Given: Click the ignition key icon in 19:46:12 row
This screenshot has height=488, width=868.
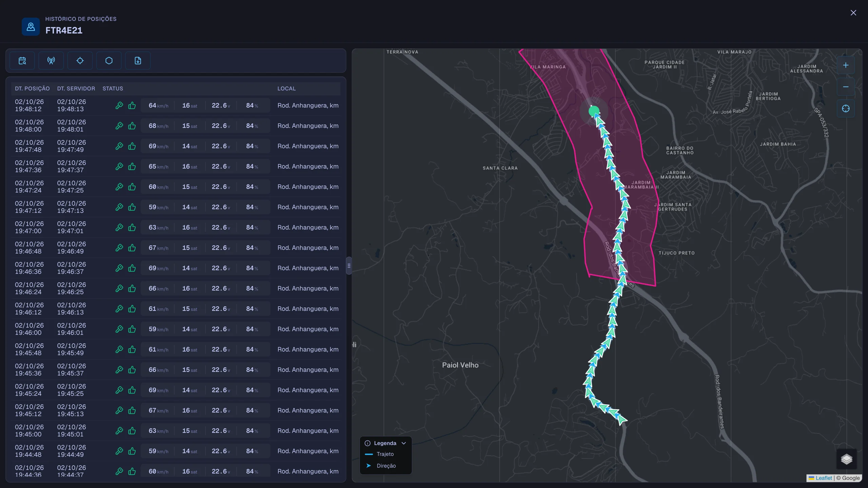Looking at the screenshot, I should tap(119, 309).
